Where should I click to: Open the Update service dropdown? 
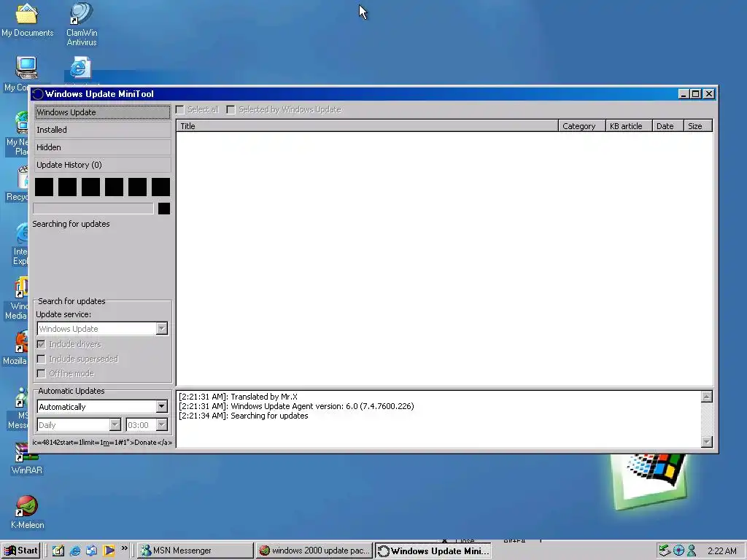[161, 329]
